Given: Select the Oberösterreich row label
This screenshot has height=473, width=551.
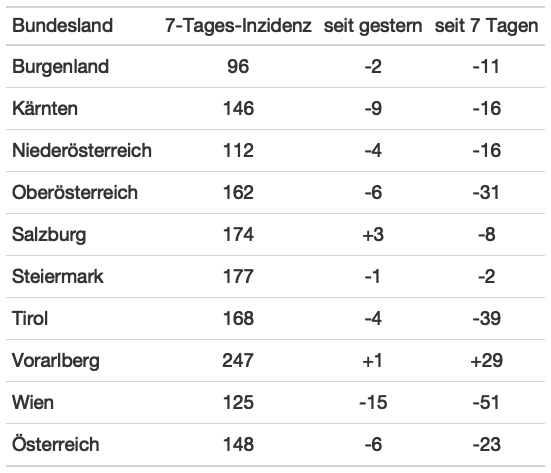Looking at the screenshot, I should pos(75,192).
